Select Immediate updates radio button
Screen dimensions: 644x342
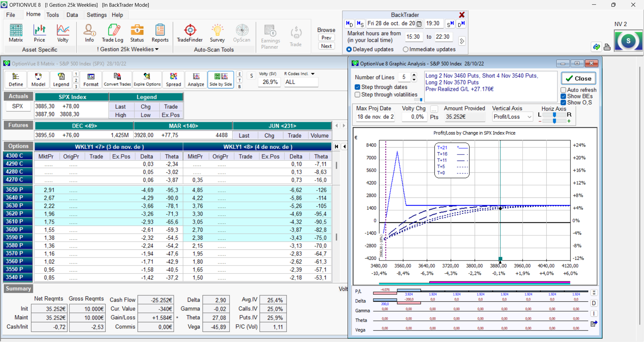click(x=405, y=49)
